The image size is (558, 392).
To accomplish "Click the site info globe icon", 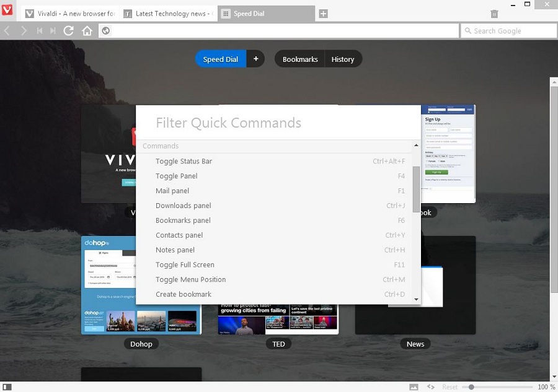I will tap(105, 31).
